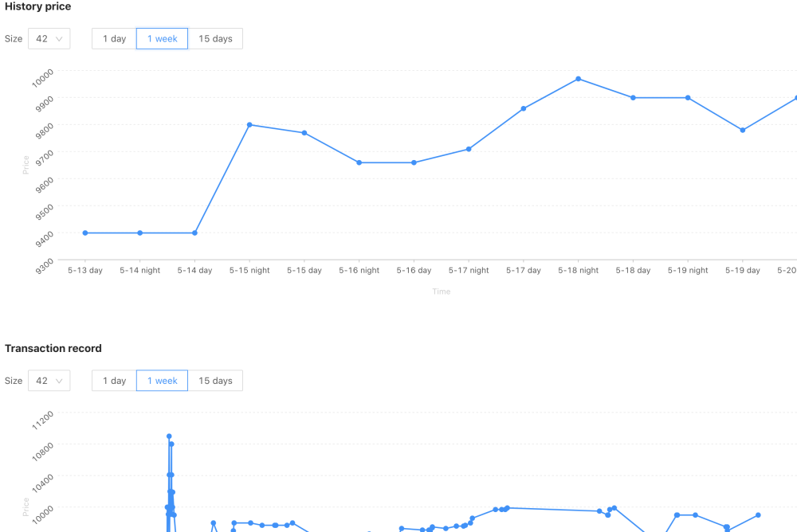
Task: Click the 5-19 night price data point
Action: [x=688, y=98]
